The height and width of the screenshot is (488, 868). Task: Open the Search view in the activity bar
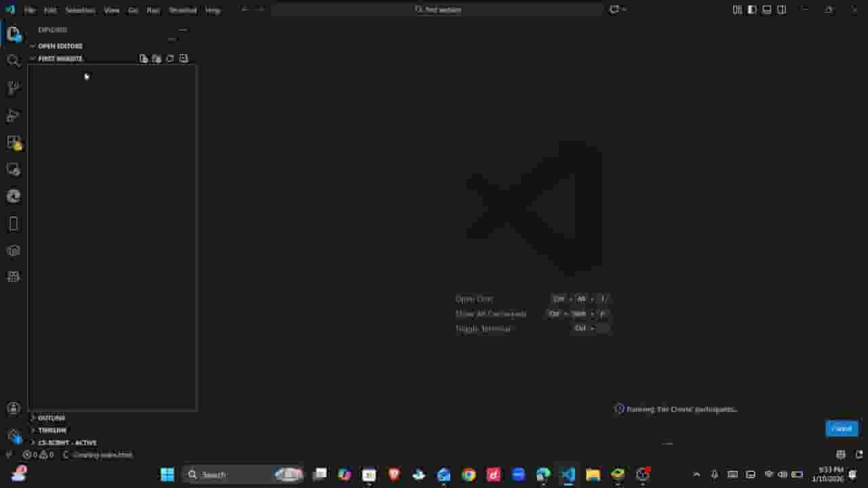(x=14, y=61)
